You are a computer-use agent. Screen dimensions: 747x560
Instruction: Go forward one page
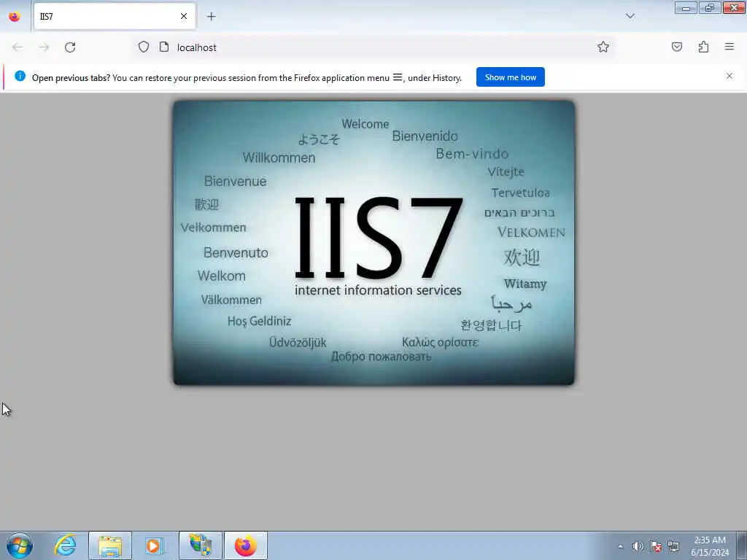pyautogui.click(x=44, y=47)
